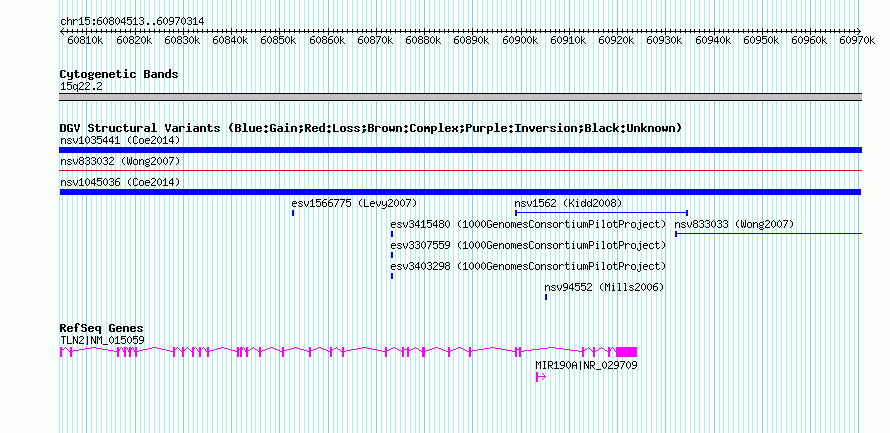Click the 60930k ruler tick label
The image size is (890, 433).
(665, 40)
